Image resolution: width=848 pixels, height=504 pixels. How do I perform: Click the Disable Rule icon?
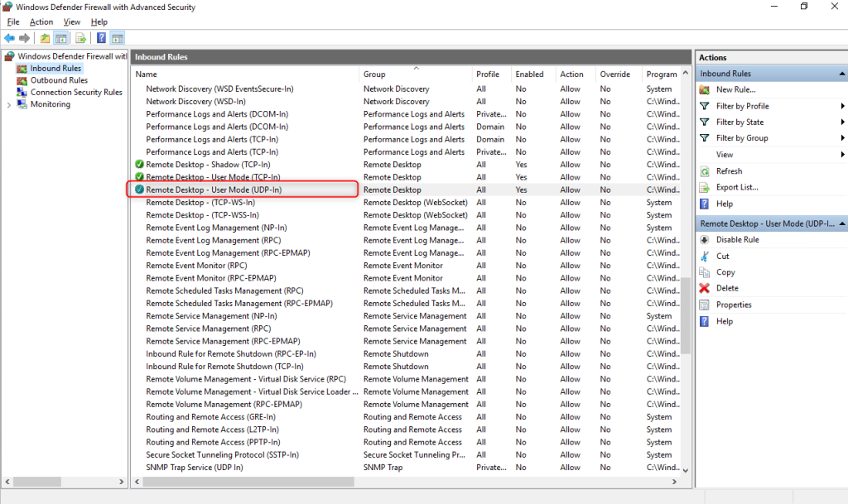705,239
